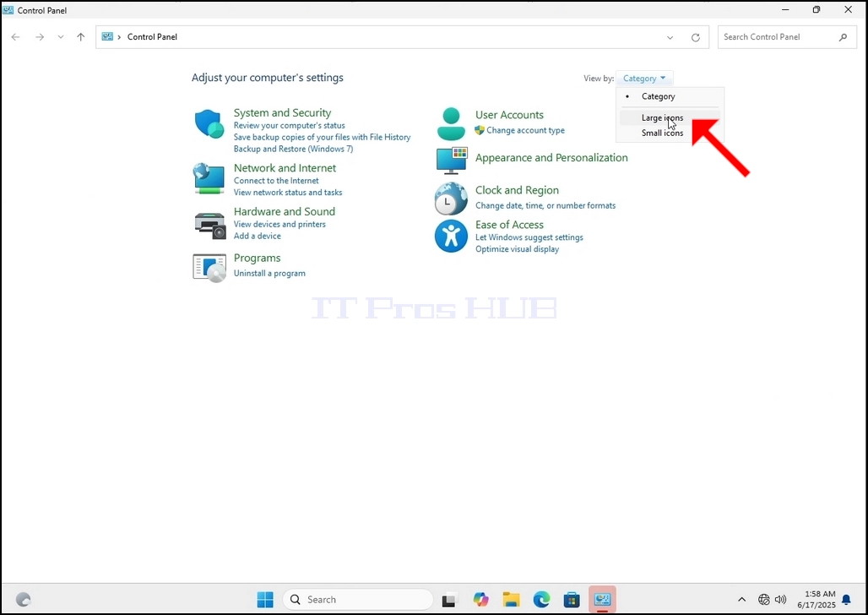This screenshot has width=868, height=615.
Task: Go back with the back arrow
Action: click(15, 37)
